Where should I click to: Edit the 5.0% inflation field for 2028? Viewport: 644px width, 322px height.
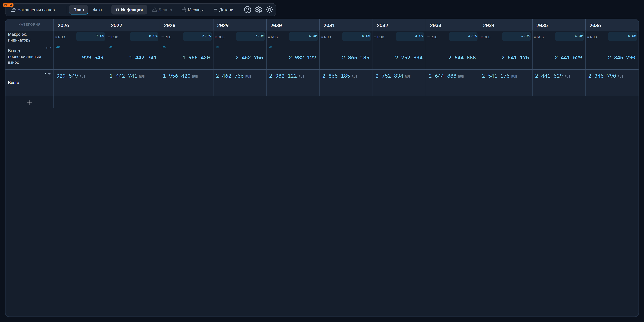point(197,36)
